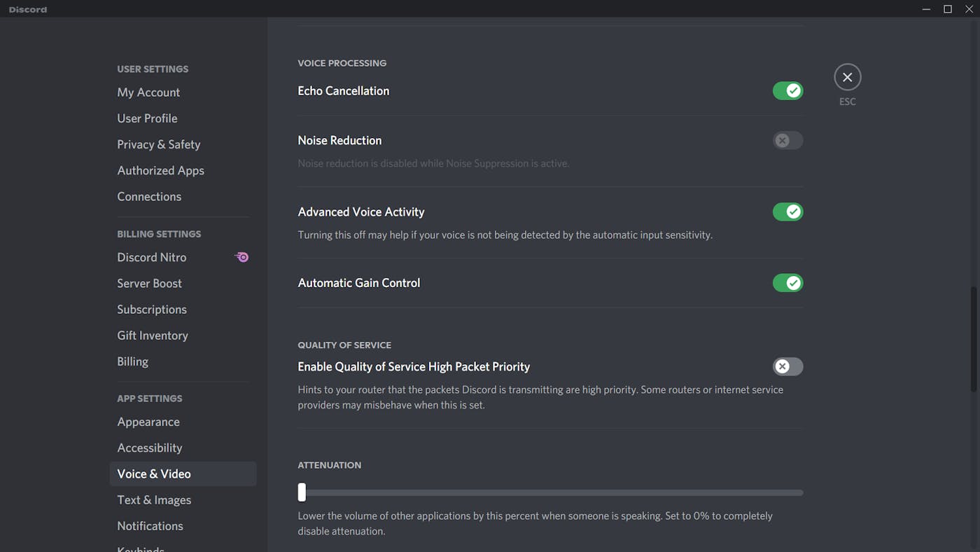Image resolution: width=980 pixels, height=552 pixels.
Task: Open Accessibility settings
Action: [x=183, y=448]
